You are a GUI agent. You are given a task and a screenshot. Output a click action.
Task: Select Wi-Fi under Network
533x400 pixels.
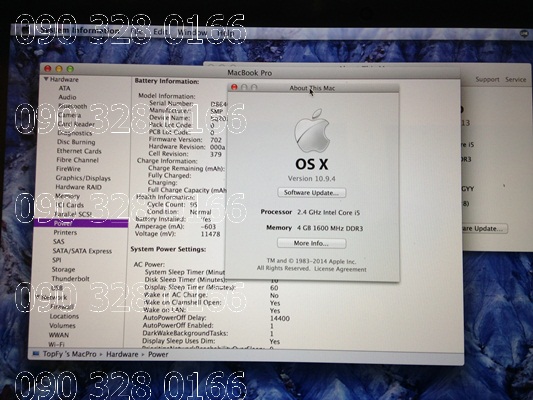pyautogui.click(x=56, y=344)
